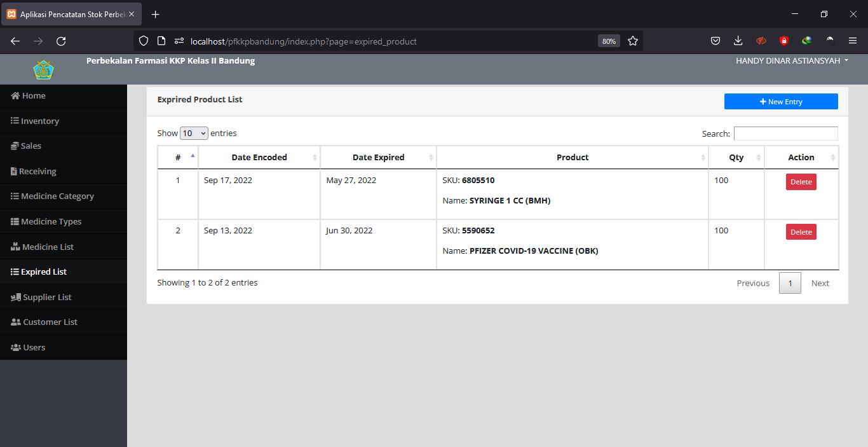Image resolution: width=868 pixels, height=447 pixels.
Task: Click the tracking protection shield icon
Action: pos(144,41)
